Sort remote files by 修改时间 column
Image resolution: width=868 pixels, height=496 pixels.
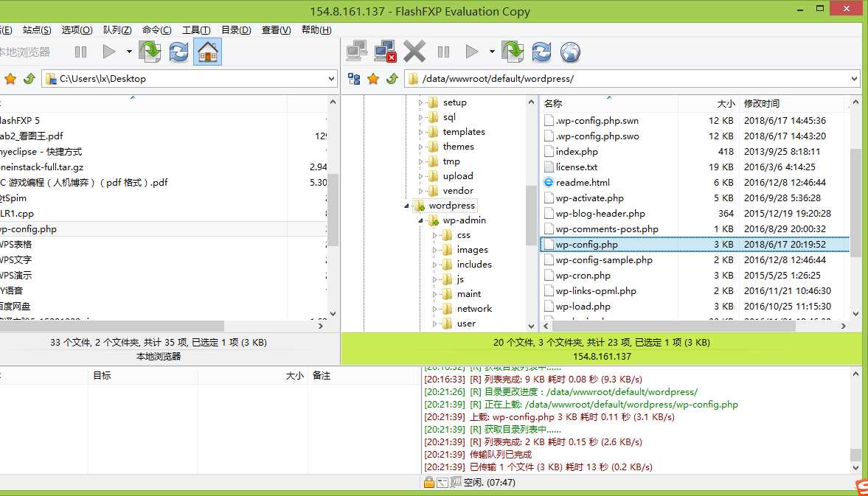793,103
